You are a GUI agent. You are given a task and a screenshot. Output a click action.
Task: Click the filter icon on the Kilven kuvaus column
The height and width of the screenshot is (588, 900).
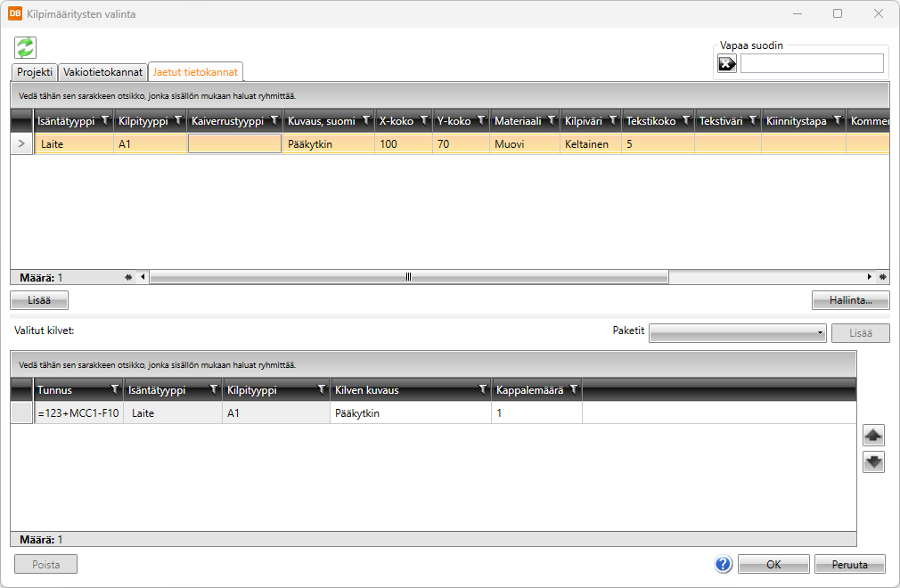(x=482, y=389)
